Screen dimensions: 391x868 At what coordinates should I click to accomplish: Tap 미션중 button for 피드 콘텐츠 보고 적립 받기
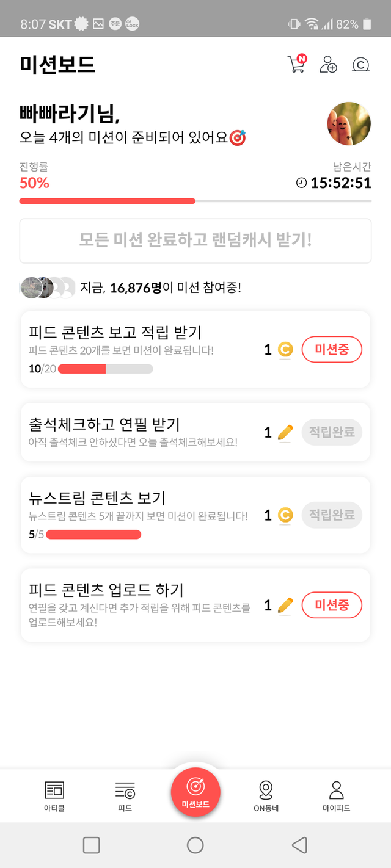[x=332, y=349]
